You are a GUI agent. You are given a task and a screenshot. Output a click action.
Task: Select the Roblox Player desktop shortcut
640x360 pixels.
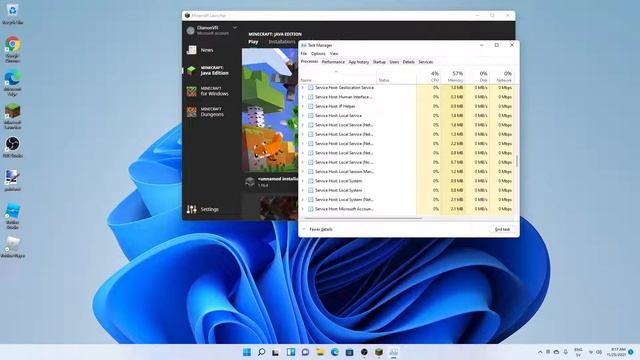pos(13,247)
